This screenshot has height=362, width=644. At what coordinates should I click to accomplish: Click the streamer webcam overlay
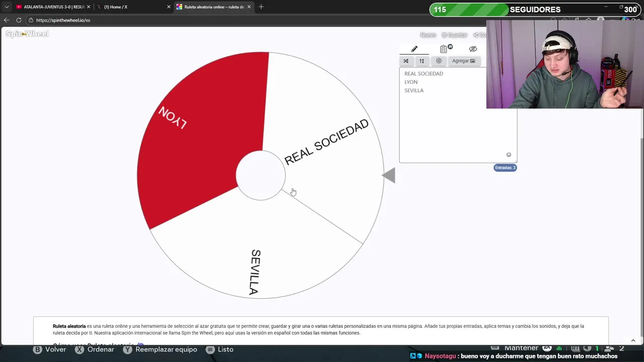tap(565, 64)
